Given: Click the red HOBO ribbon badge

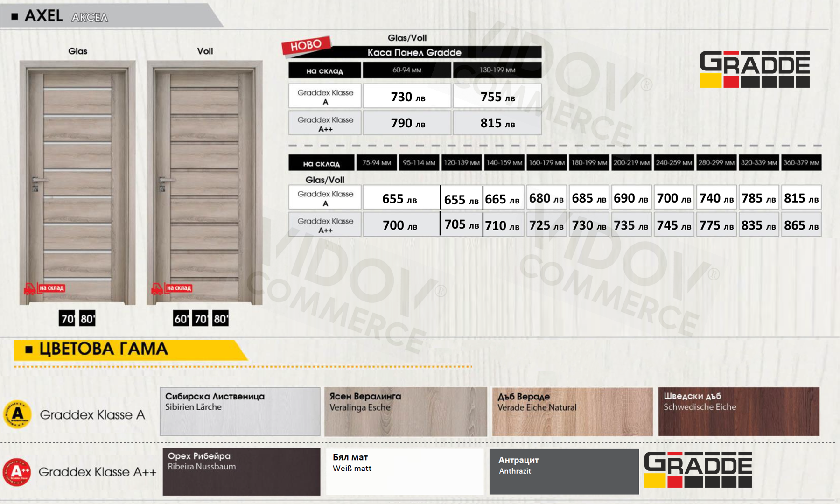Looking at the screenshot, I should tap(306, 45).
